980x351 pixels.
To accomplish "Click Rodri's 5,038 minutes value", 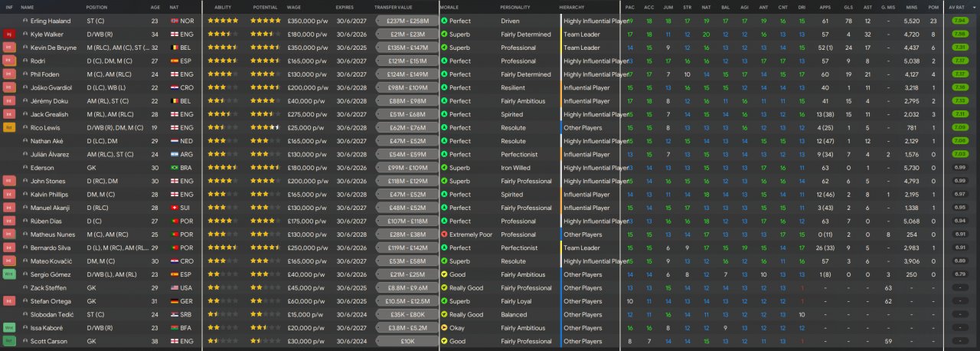I will 911,61.
